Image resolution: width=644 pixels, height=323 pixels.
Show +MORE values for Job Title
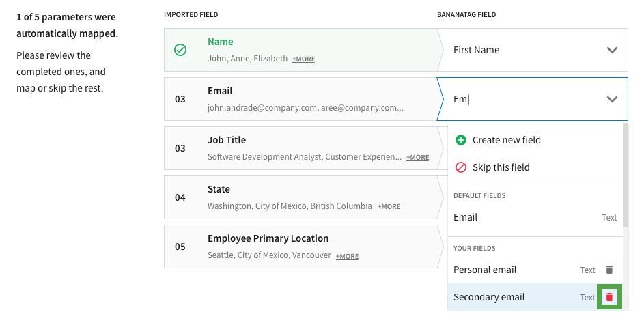[418, 157]
